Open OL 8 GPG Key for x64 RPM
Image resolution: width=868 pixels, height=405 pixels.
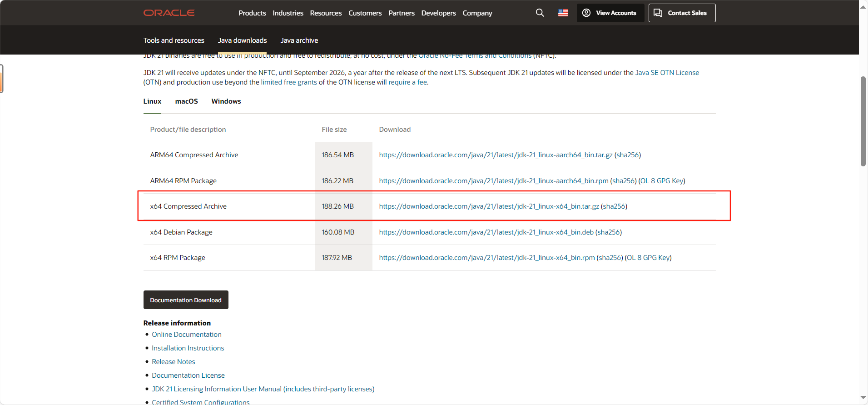point(648,258)
